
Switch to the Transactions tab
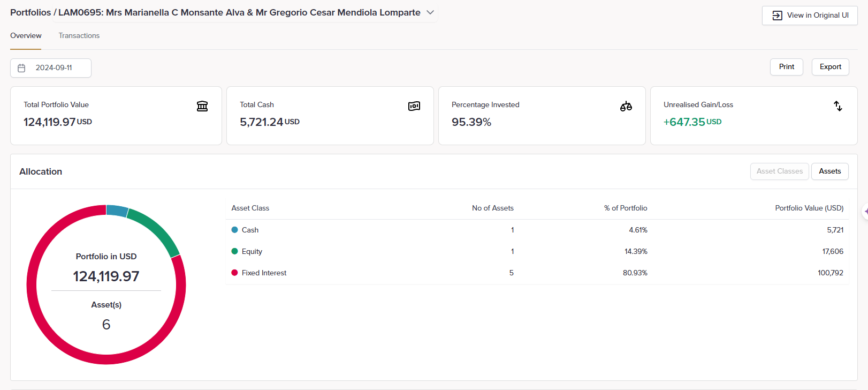(79, 36)
